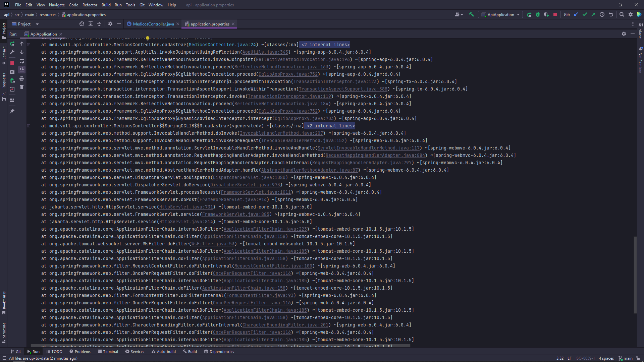Open the Navigate menu
Screen dimensions: 644x362
point(57,5)
